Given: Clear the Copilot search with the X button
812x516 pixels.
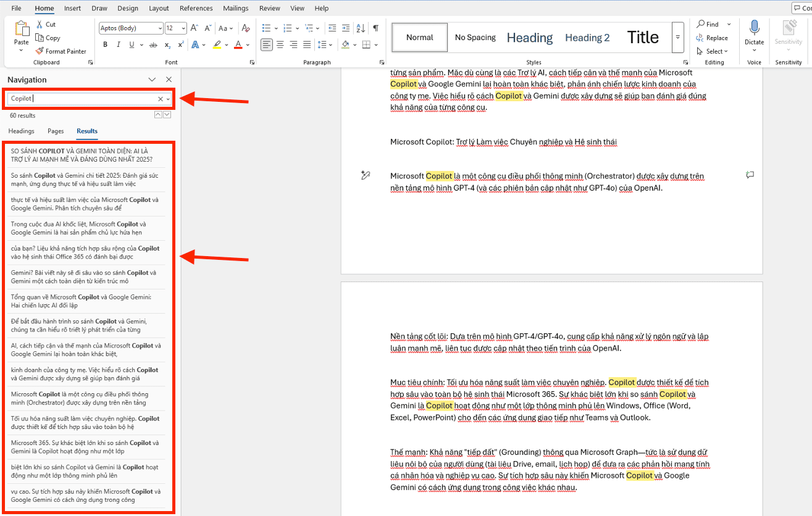Looking at the screenshot, I should pos(159,99).
